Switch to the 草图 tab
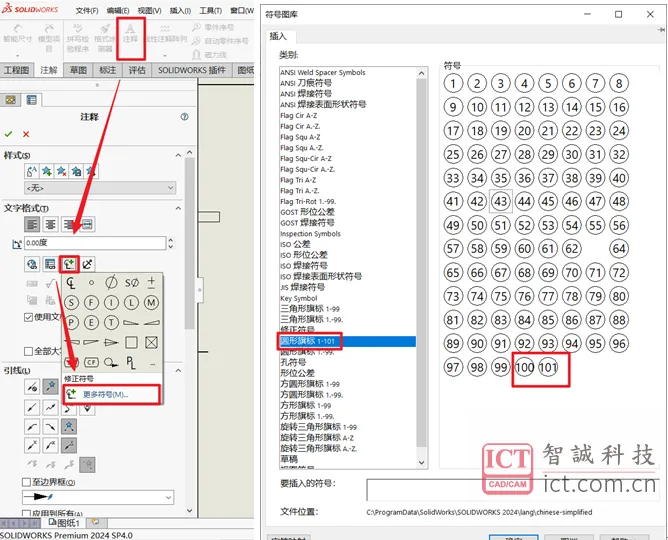This screenshot has height=540, width=668. [78, 70]
